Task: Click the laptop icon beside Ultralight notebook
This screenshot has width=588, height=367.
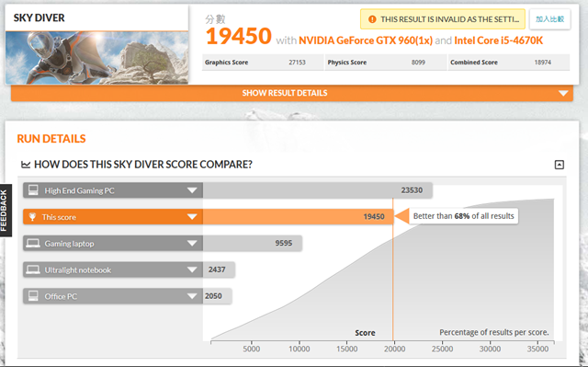Action: (x=33, y=270)
